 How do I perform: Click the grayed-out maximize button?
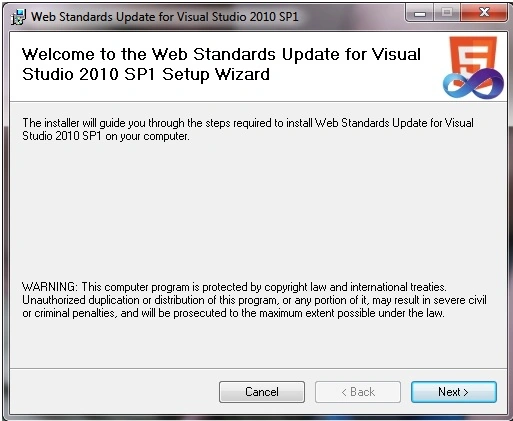447,13
